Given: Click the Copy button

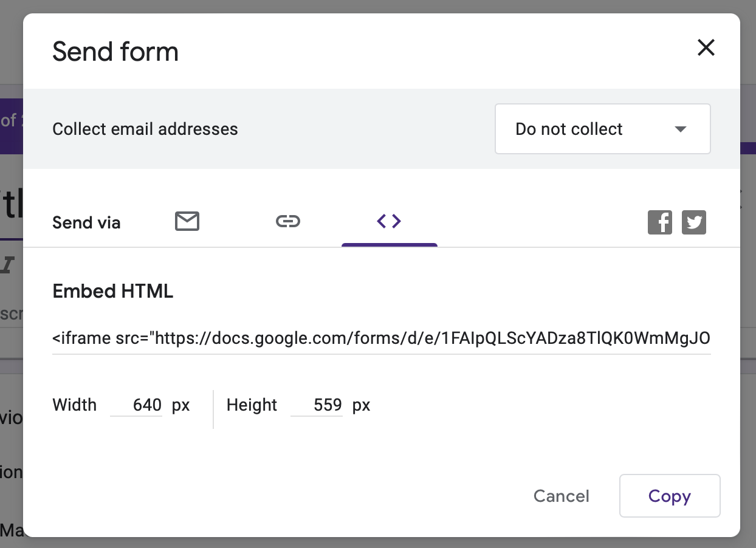Looking at the screenshot, I should click(x=669, y=496).
